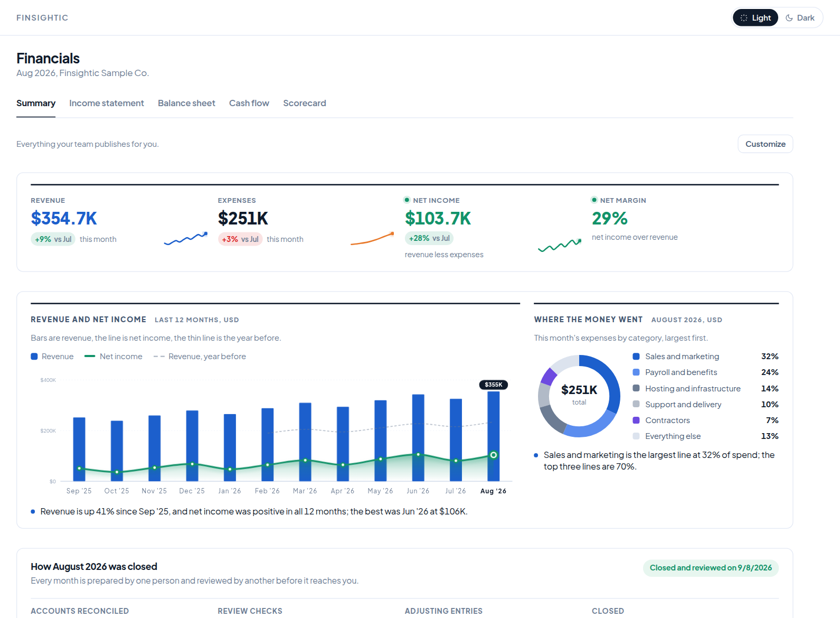The height and width of the screenshot is (618, 840).
Task: Click the Everything else color swatch
Action: click(636, 436)
